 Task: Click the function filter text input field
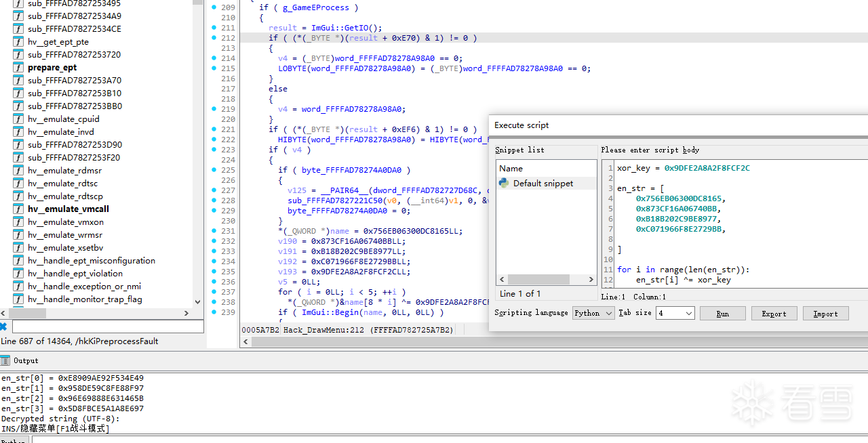(x=107, y=326)
